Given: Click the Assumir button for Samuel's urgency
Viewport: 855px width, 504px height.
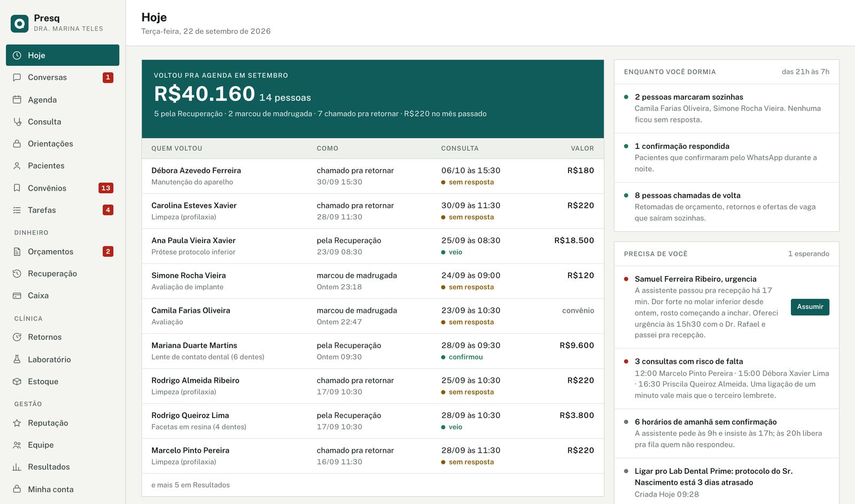Looking at the screenshot, I should (x=810, y=307).
